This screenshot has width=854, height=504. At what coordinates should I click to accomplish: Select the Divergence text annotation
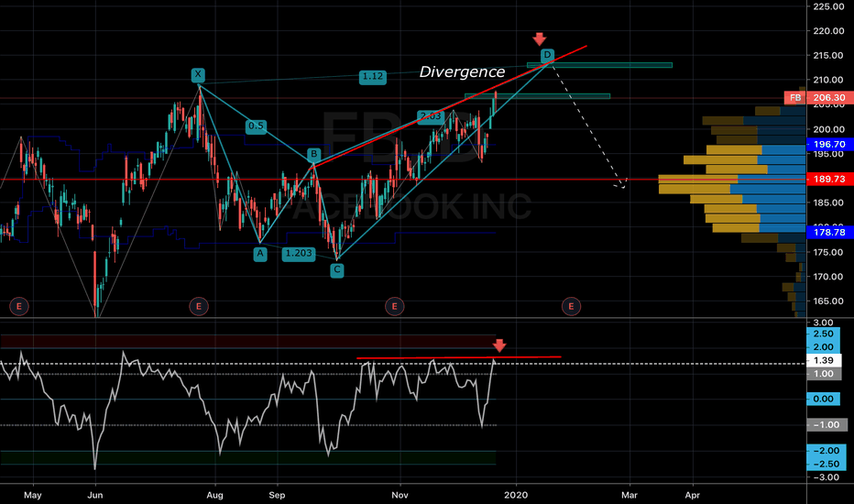pyautogui.click(x=462, y=71)
